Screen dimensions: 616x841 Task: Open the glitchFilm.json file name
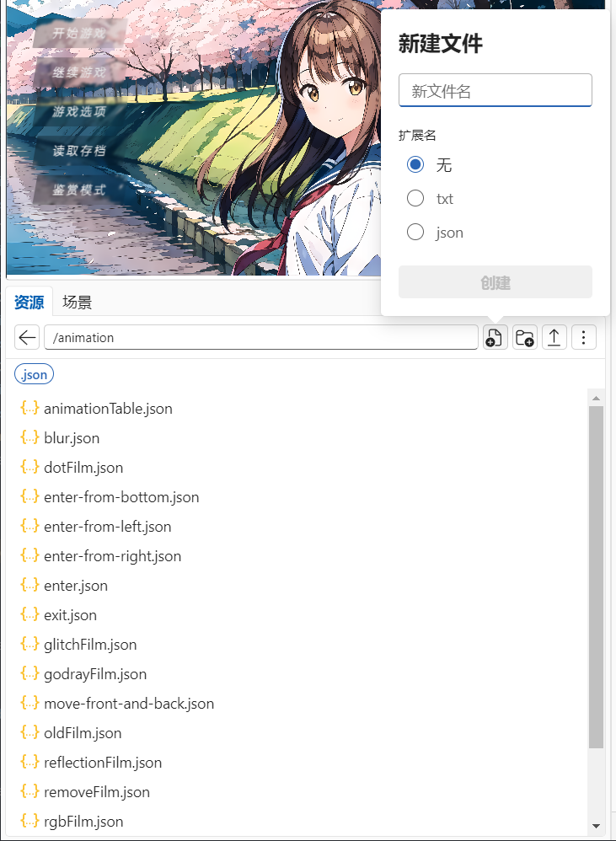pyautogui.click(x=90, y=645)
